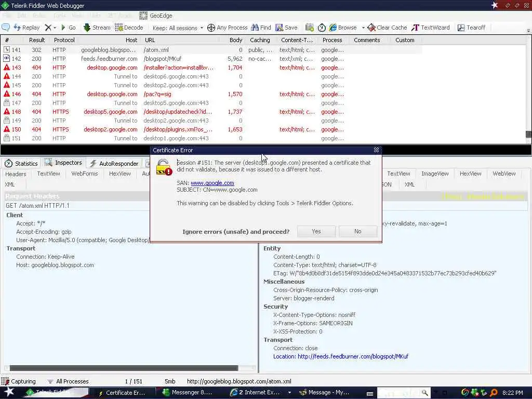Screen dimensions: 532x399
Task: Click the Body column header
Action: click(x=235, y=40)
